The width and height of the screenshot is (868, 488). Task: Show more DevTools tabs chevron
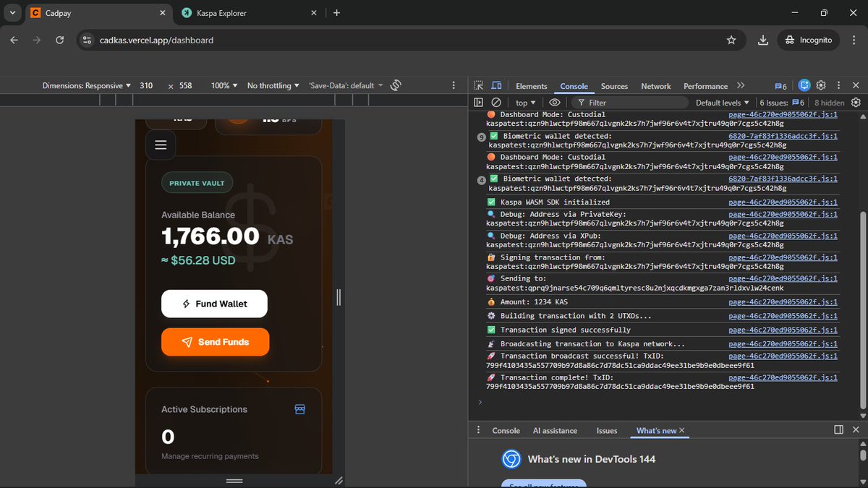[741, 85]
